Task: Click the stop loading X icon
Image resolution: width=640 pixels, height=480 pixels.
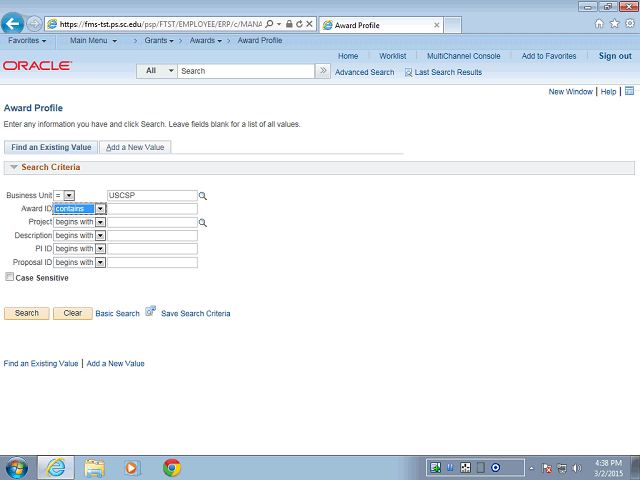Action: pyautogui.click(x=309, y=24)
